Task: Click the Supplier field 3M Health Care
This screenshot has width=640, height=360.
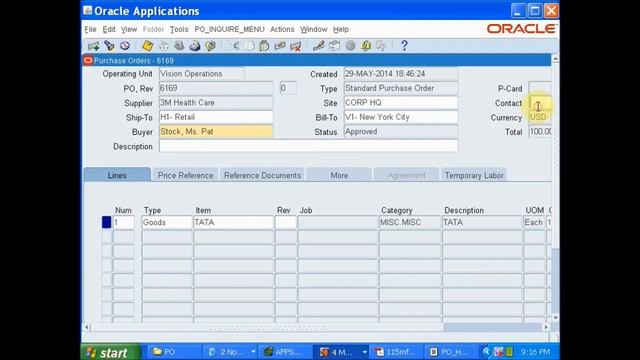Action: pos(216,103)
